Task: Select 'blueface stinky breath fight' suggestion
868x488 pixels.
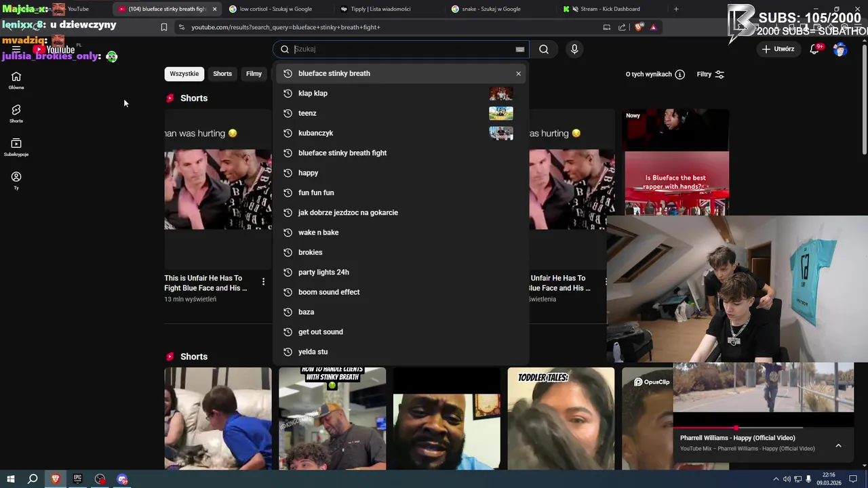Action: tap(401, 152)
